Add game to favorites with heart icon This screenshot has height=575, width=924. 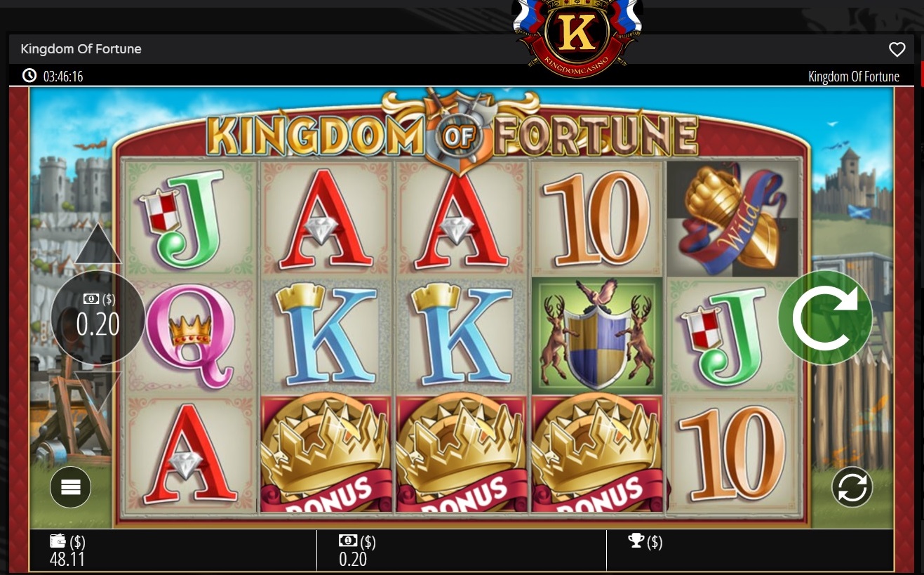897,49
